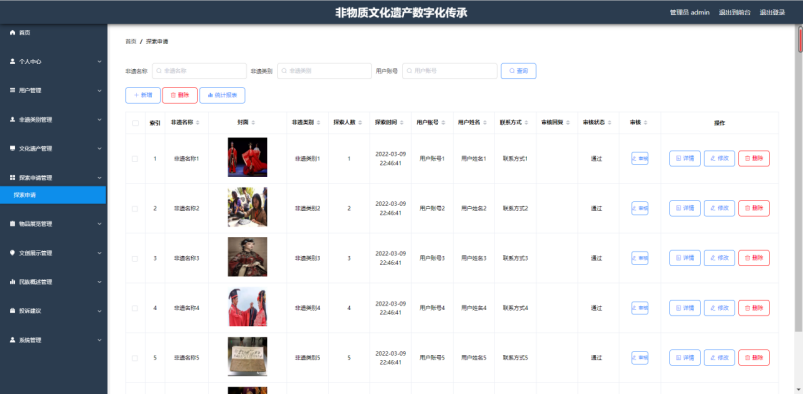
Task: Sort table by 审核状态 column arrows
Action: pyautogui.click(x=609, y=123)
